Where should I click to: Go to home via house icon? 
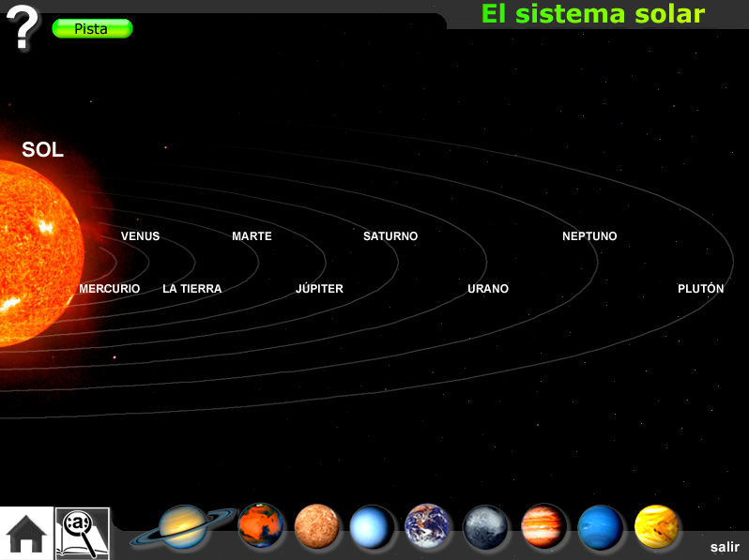click(26, 533)
